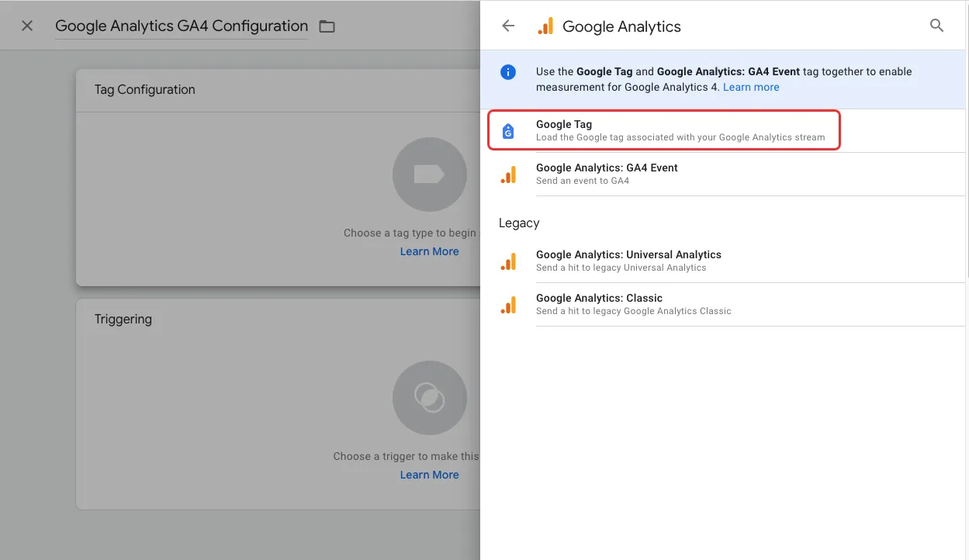Open the Learn more link in the banner

[751, 87]
